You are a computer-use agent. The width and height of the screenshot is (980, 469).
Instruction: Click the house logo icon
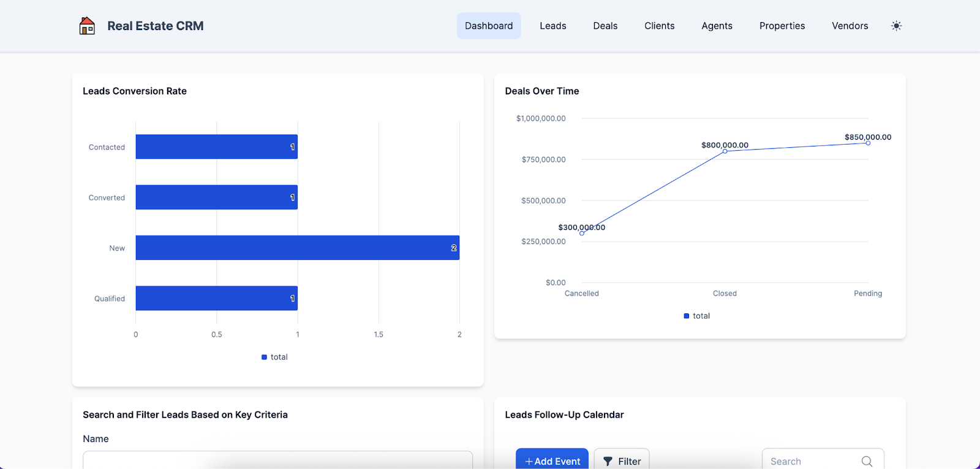pyautogui.click(x=87, y=26)
